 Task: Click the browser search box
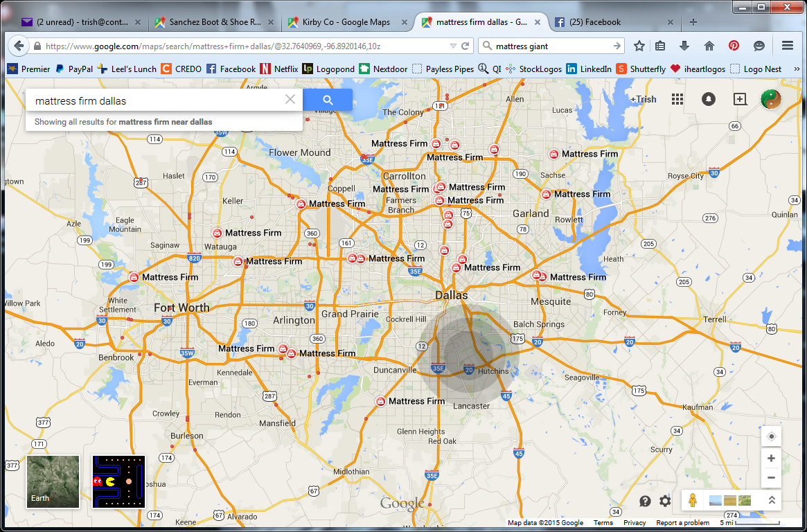click(551, 46)
